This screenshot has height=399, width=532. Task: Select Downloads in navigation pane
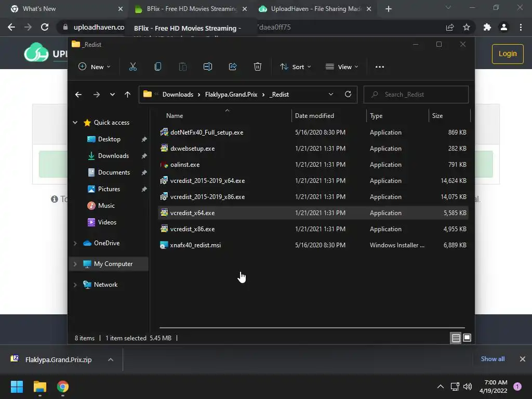point(113,156)
